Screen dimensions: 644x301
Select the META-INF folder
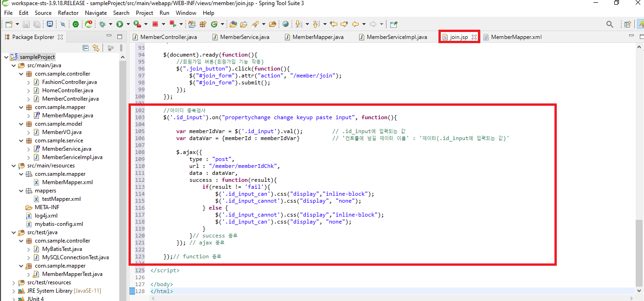click(x=43, y=207)
